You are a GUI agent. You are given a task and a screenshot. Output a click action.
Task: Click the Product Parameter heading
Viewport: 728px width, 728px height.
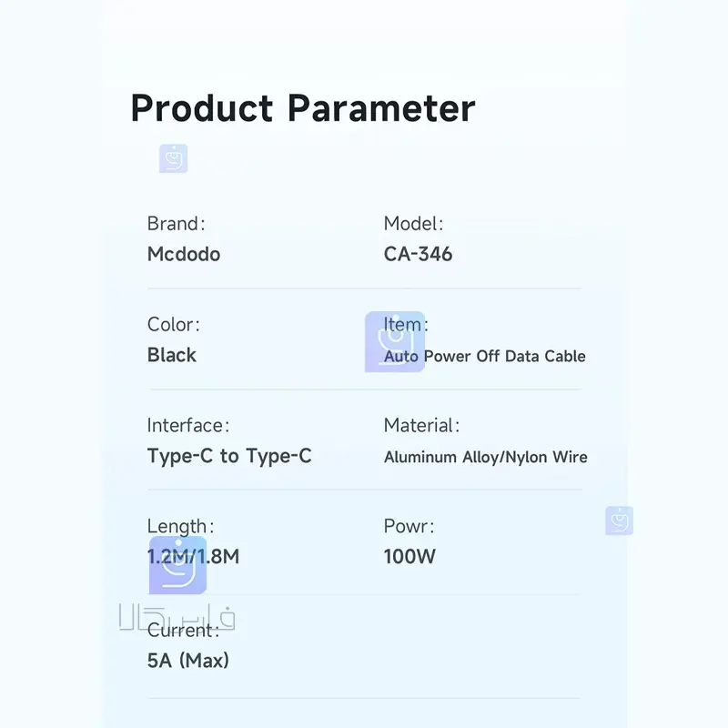tap(303, 108)
